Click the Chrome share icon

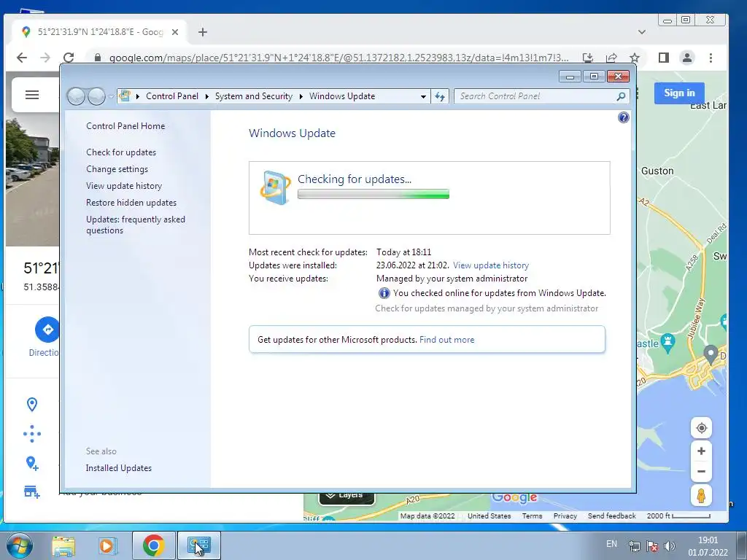point(611,58)
